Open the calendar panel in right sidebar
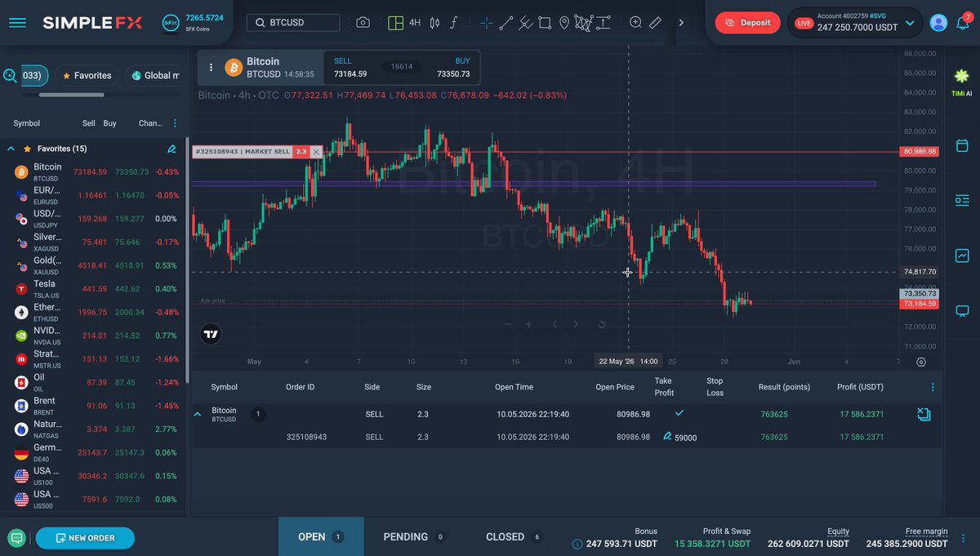 coord(962,145)
